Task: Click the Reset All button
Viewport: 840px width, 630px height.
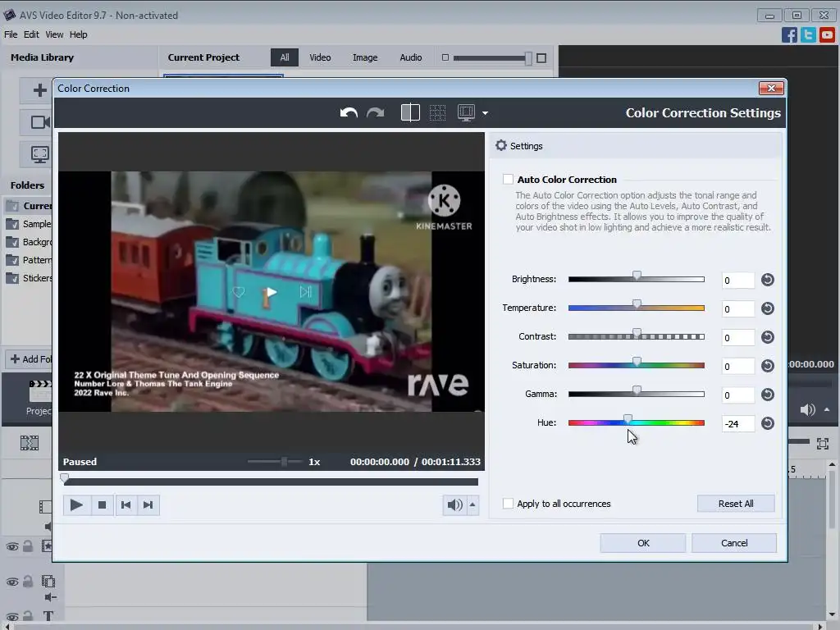Action: pos(736,504)
